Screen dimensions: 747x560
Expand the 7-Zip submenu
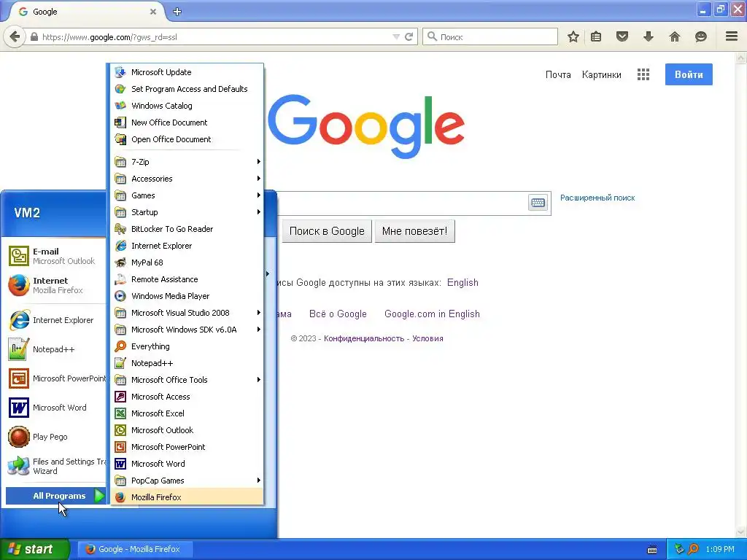[x=187, y=162]
